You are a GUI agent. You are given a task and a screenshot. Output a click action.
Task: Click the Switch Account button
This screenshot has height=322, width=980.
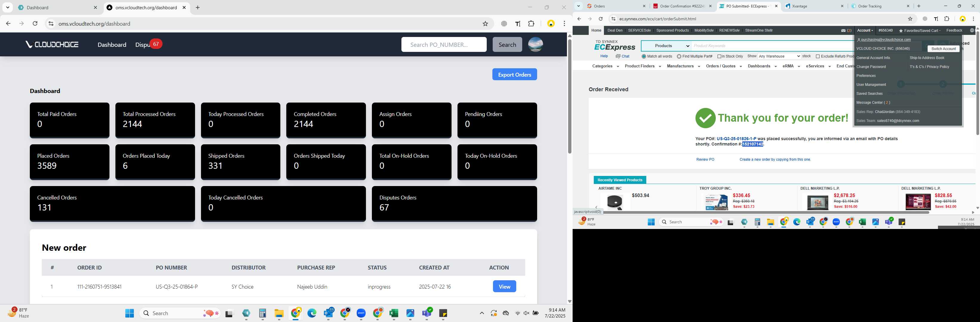(943, 49)
